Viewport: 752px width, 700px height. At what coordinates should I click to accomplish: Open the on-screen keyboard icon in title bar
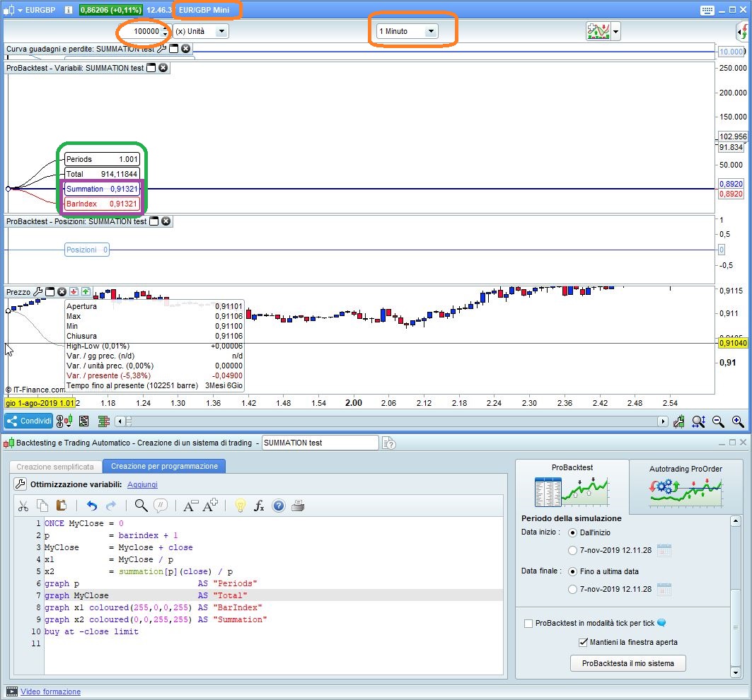tap(707, 10)
